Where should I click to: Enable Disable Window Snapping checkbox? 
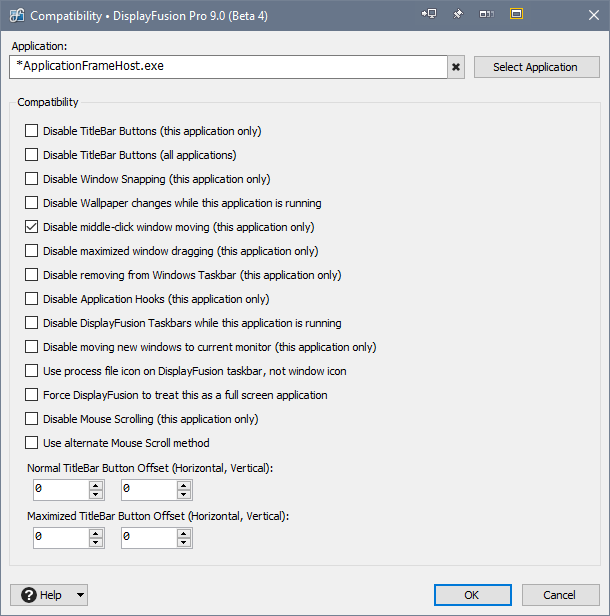(x=32, y=179)
